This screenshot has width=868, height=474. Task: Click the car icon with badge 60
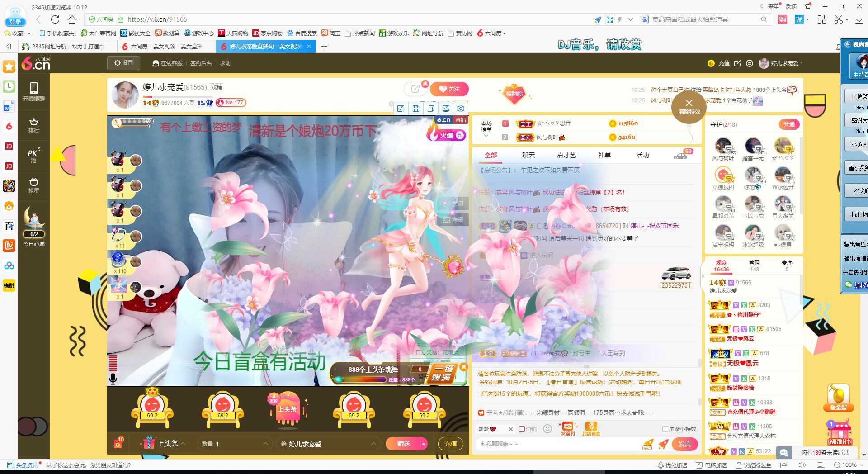680,156
